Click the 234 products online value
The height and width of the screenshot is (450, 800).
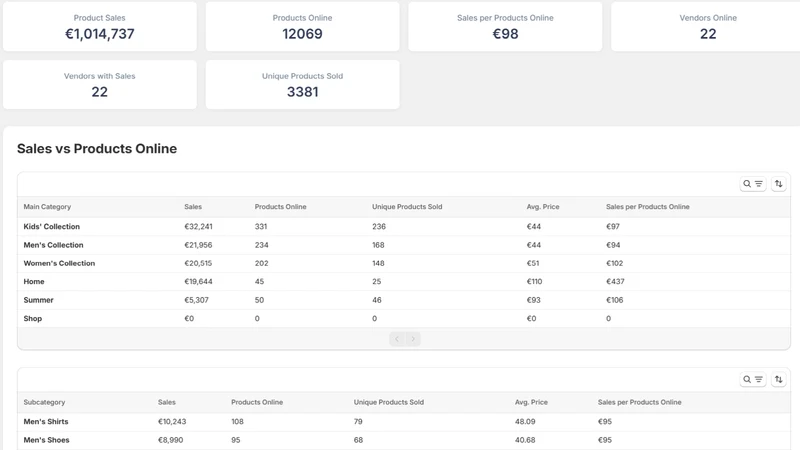[261, 245]
